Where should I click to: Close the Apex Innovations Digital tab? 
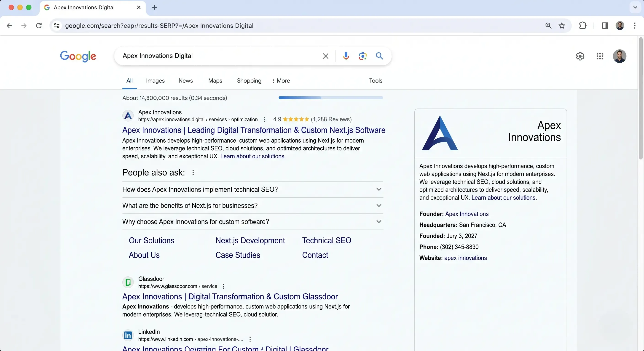coord(139,8)
